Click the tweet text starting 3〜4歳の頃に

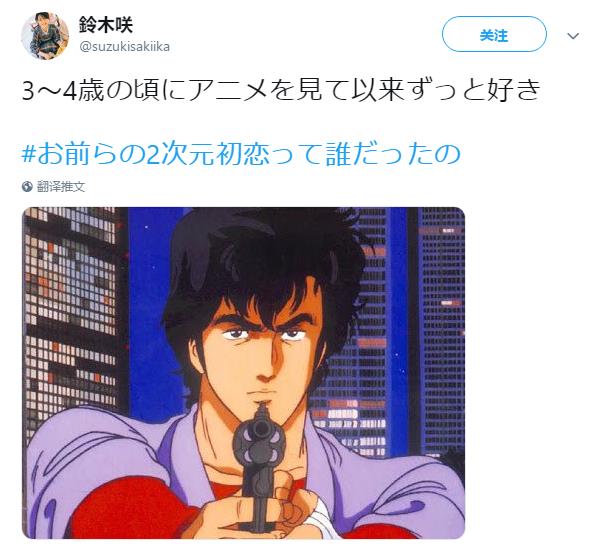pyautogui.click(x=281, y=90)
